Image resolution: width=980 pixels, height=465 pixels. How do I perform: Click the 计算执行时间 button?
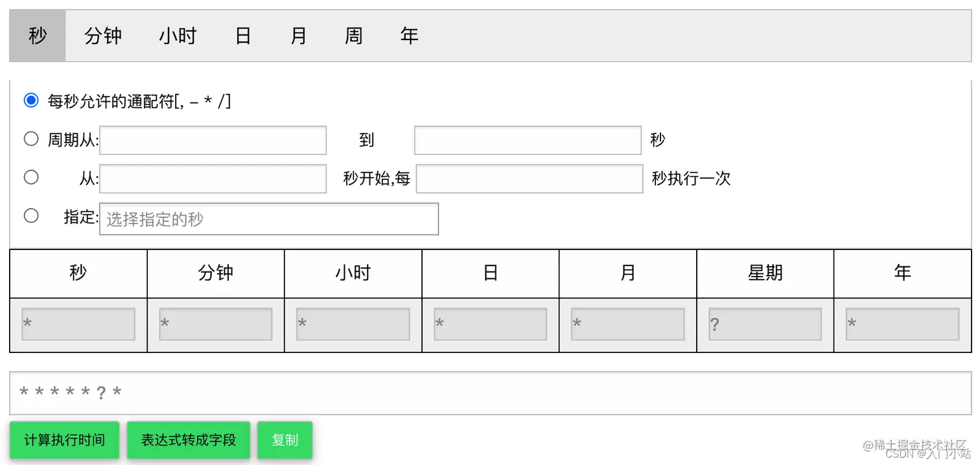point(64,440)
